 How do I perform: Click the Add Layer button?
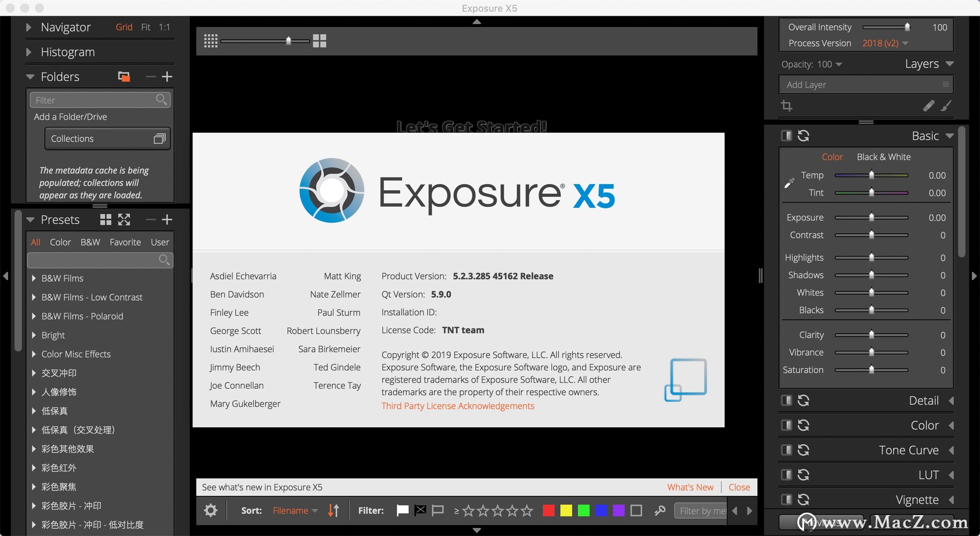866,85
